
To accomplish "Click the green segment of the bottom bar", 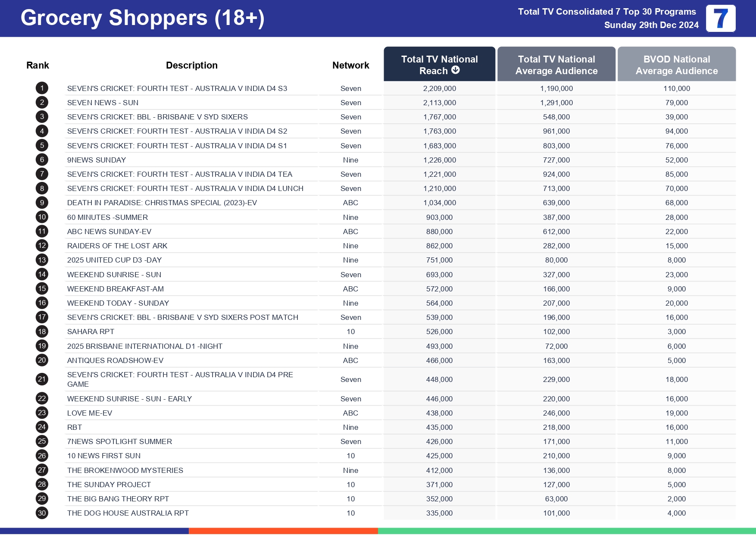I will (566, 531).
